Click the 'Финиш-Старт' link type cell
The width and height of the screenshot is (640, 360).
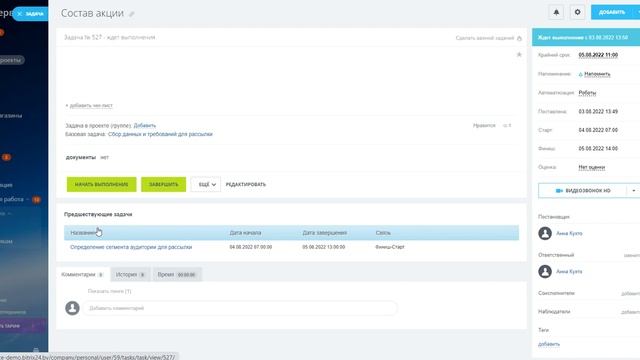tap(390, 247)
